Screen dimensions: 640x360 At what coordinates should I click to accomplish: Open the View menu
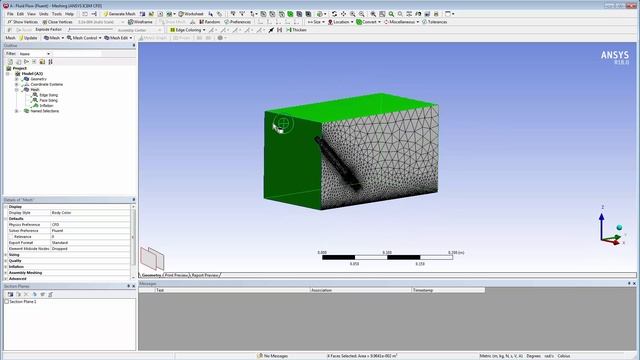[x=31, y=14]
